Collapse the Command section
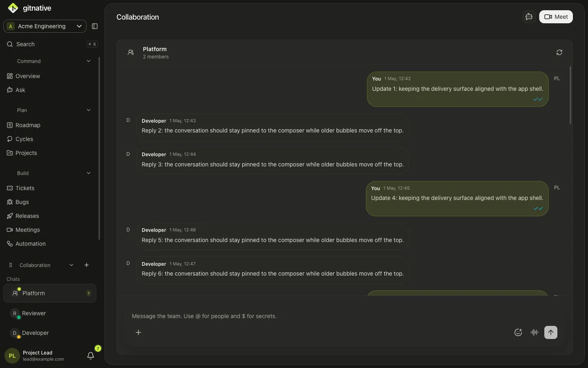Image resolution: width=588 pixels, height=368 pixels. point(89,61)
